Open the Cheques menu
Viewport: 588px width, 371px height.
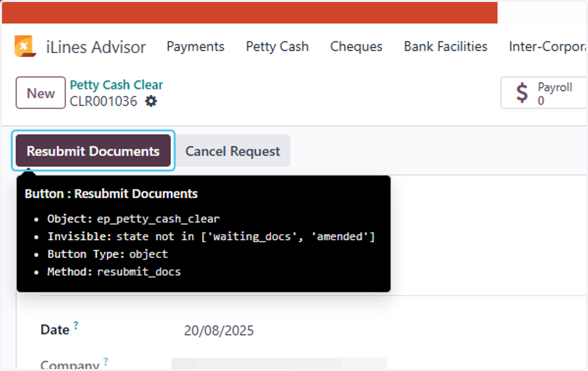pos(356,46)
